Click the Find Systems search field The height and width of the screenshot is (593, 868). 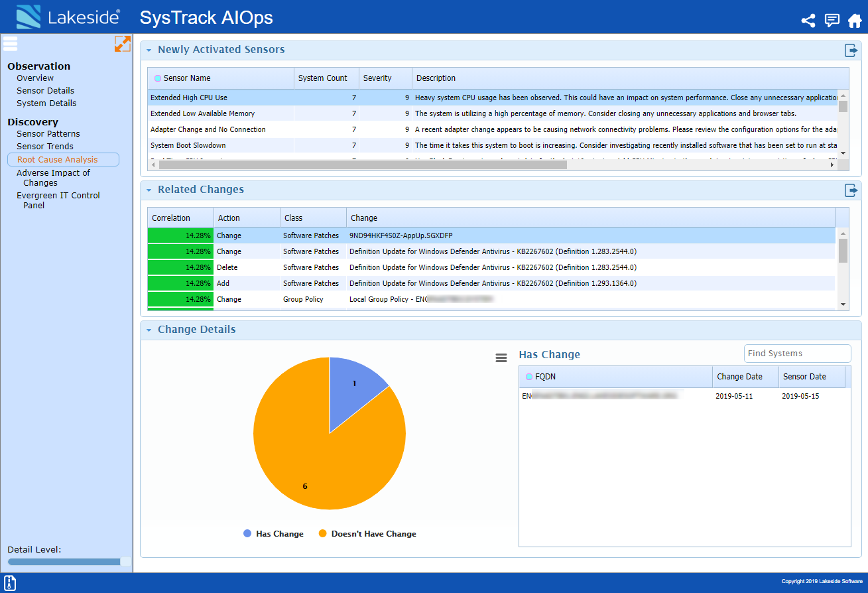797,354
